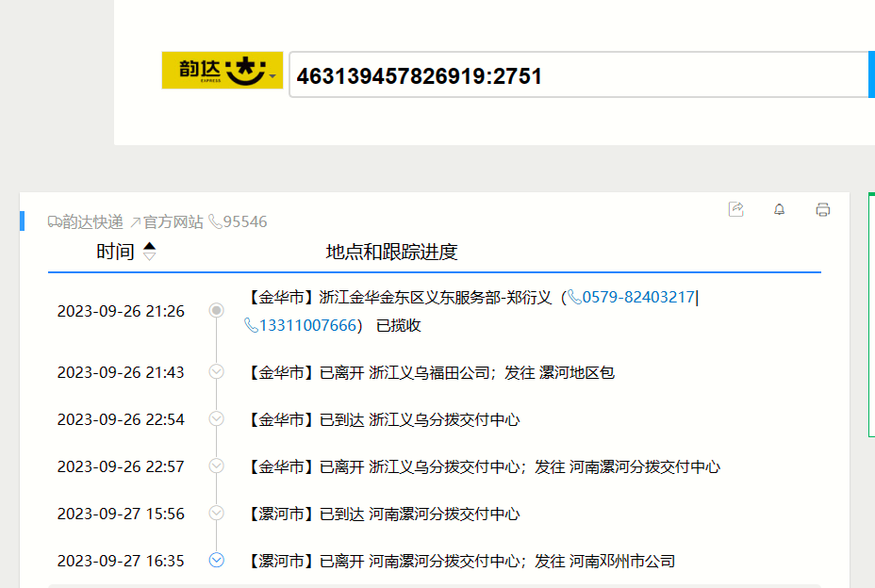This screenshot has height=588, width=875.
Task: Click the 已到达 浙江义乌分拨交付中心 entry
Action: pyautogui.click(x=382, y=419)
